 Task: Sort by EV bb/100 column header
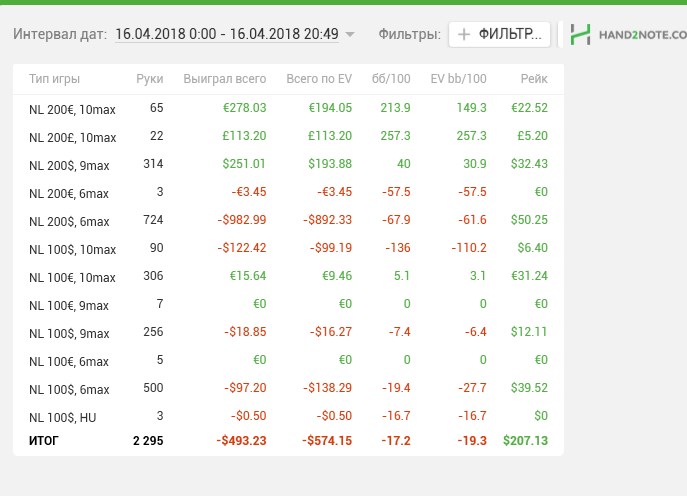click(x=458, y=79)
